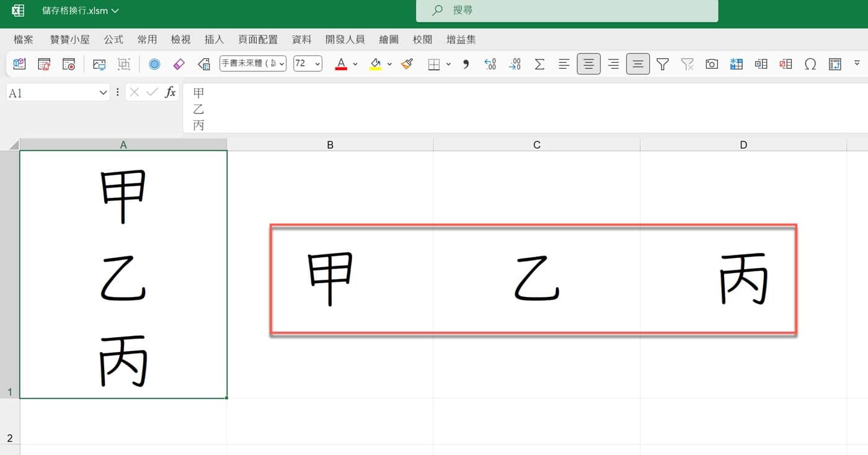
Task: Click the select objects dashed-square icon
Action: point(124,64)
